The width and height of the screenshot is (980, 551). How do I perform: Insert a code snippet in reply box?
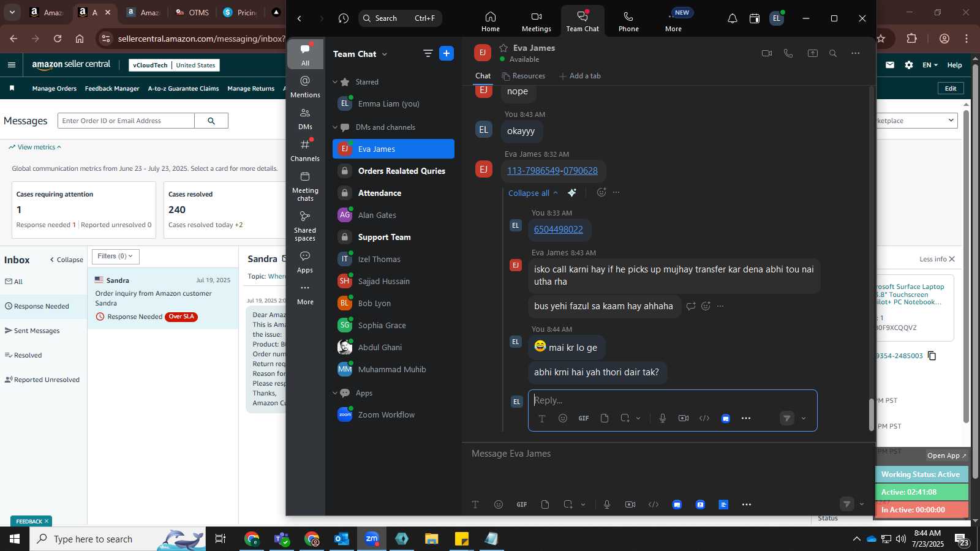704,418
